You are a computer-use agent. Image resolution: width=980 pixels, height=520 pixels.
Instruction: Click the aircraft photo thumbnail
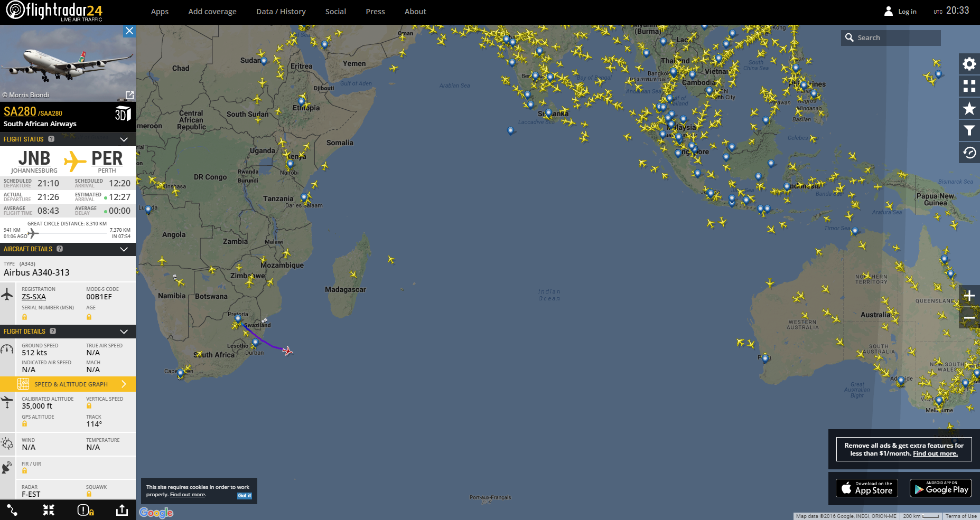(x=68, y=63)
